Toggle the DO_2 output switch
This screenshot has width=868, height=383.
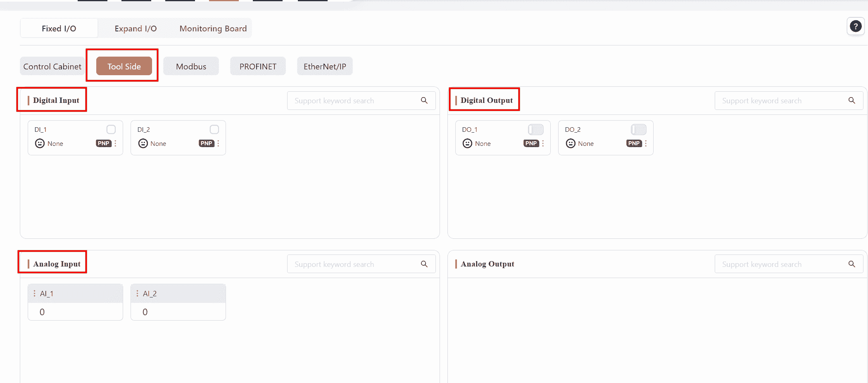pos(638,130)
